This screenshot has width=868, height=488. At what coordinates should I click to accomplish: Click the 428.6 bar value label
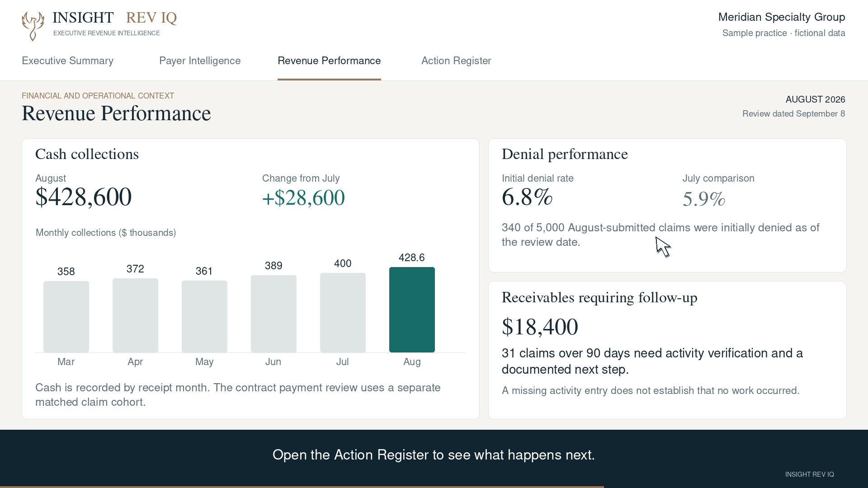click(x=411, y=258)
